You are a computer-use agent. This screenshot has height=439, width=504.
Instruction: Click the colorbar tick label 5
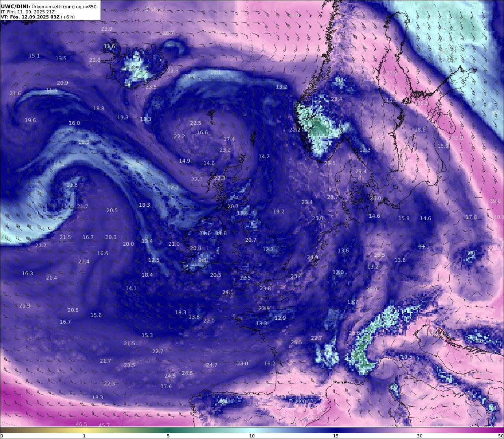(168, 436)
